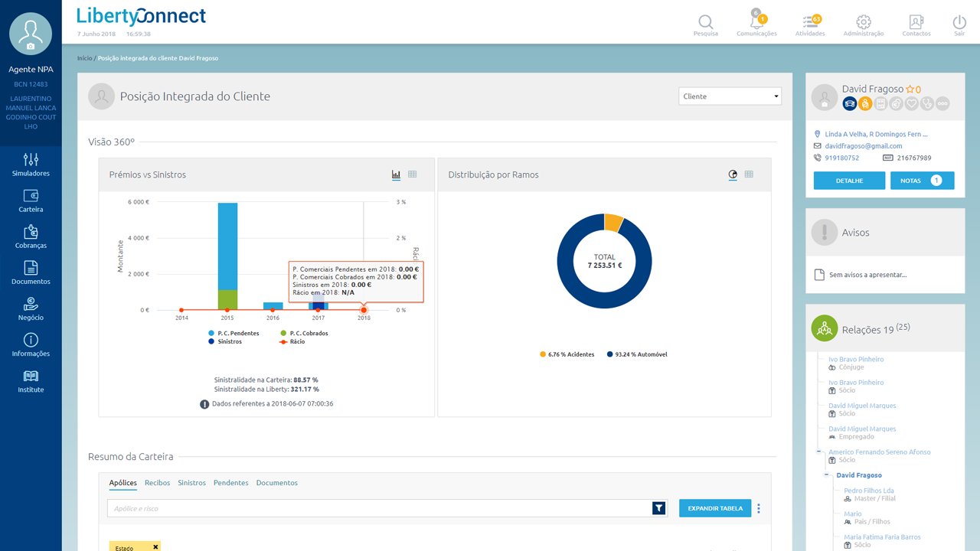Viewport: 980px width, 551px height.
Task: Toggle Automóvel legend in donut chart
Action: pyautogui.click(x=637, y=354)
